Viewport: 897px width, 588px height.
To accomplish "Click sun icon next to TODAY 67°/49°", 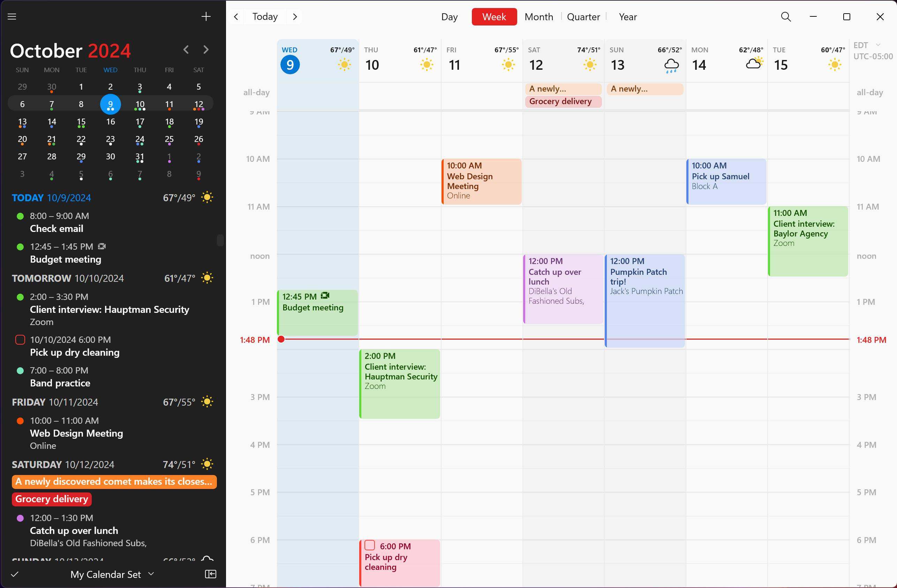I will click(207, 197).
